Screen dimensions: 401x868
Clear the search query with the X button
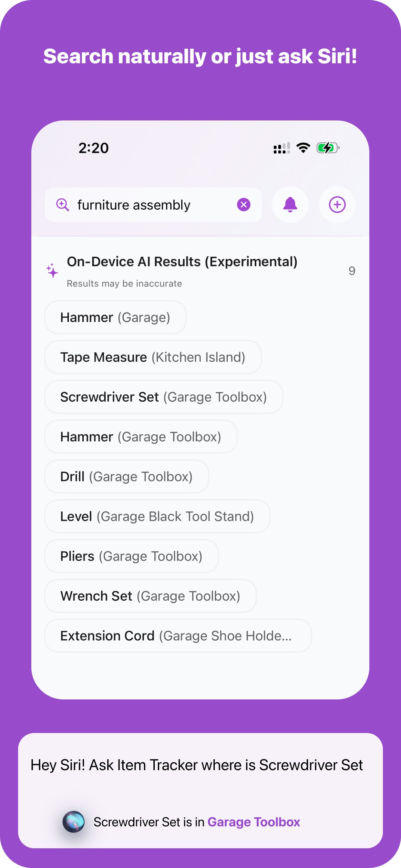[x=243, y=204]
